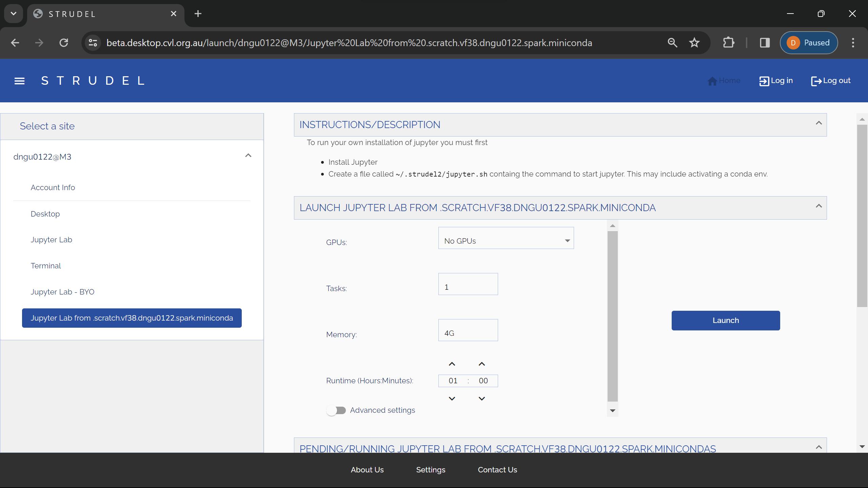Open the browser extensions puzzle icon
The width and height of the screenshot is (868, 488).
coord(728,43)
